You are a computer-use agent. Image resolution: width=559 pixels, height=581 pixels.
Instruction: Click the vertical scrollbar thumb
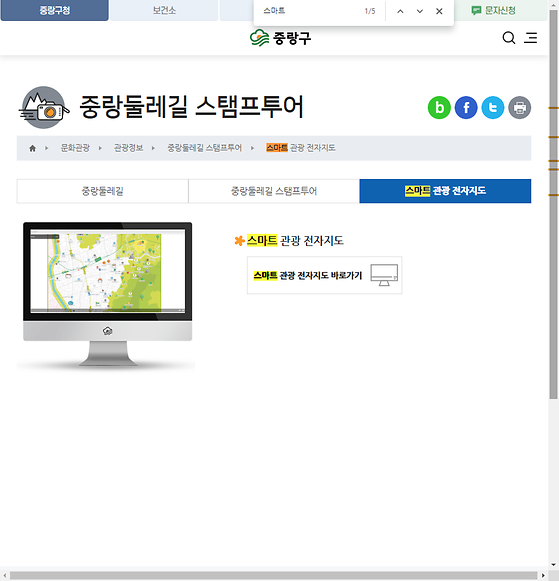pos(553,204)
